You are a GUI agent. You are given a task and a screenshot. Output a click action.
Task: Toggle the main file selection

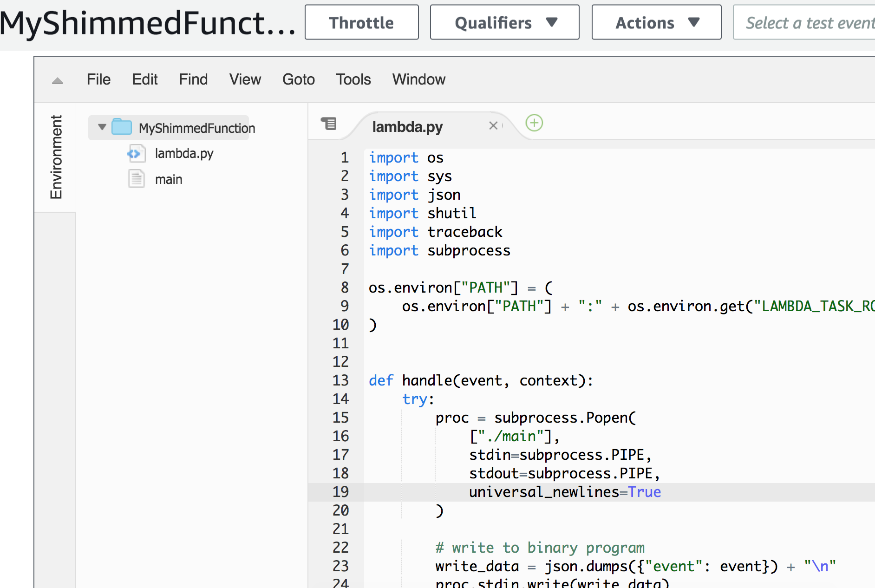[x=168, y=179]
